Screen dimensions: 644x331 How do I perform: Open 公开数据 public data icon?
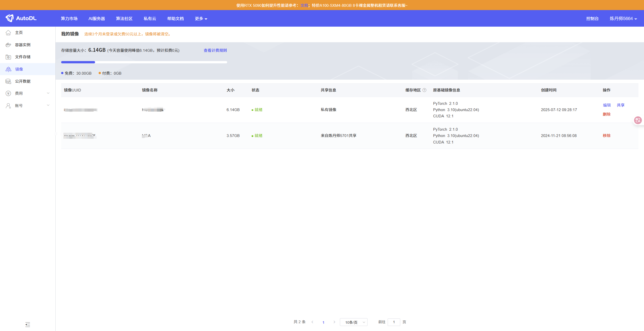[8, 81]
